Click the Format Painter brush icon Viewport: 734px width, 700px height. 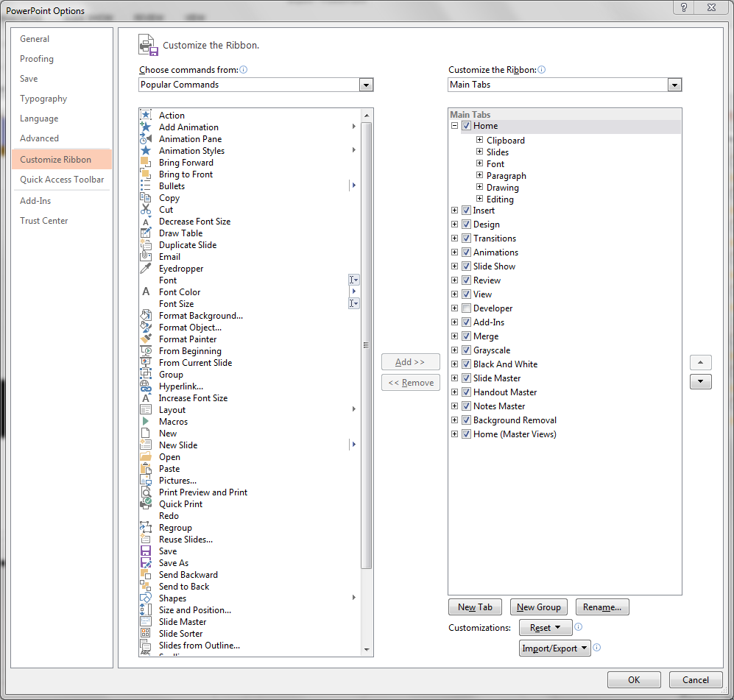coord(146,339)
